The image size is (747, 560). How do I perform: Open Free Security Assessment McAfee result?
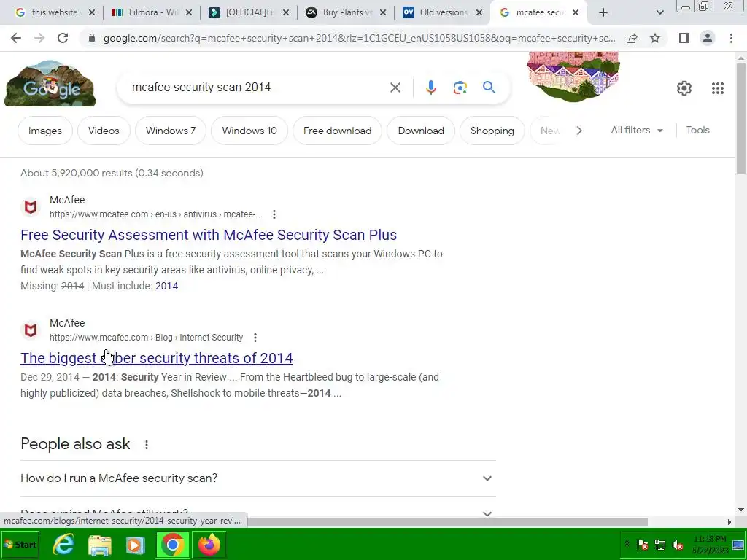(x=209, y=235)
